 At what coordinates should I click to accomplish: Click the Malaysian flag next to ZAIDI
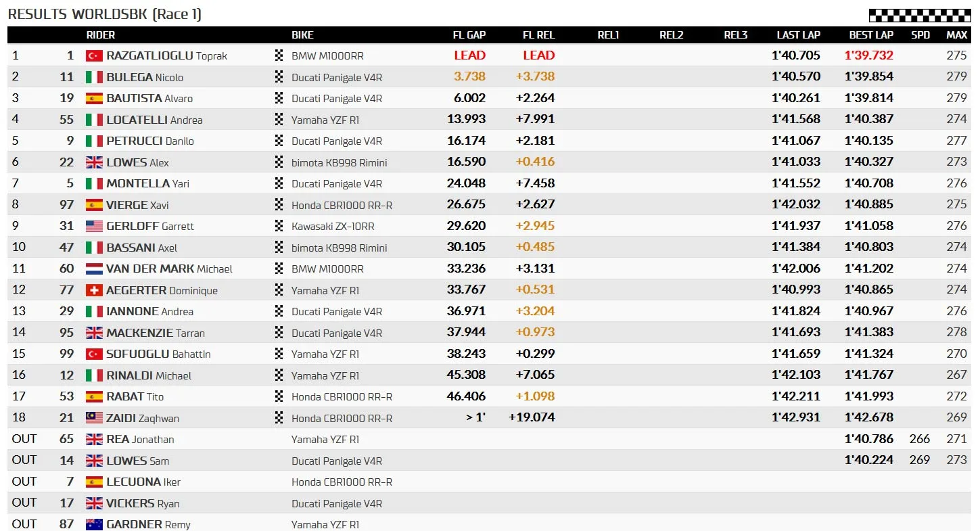pos(94,418)
